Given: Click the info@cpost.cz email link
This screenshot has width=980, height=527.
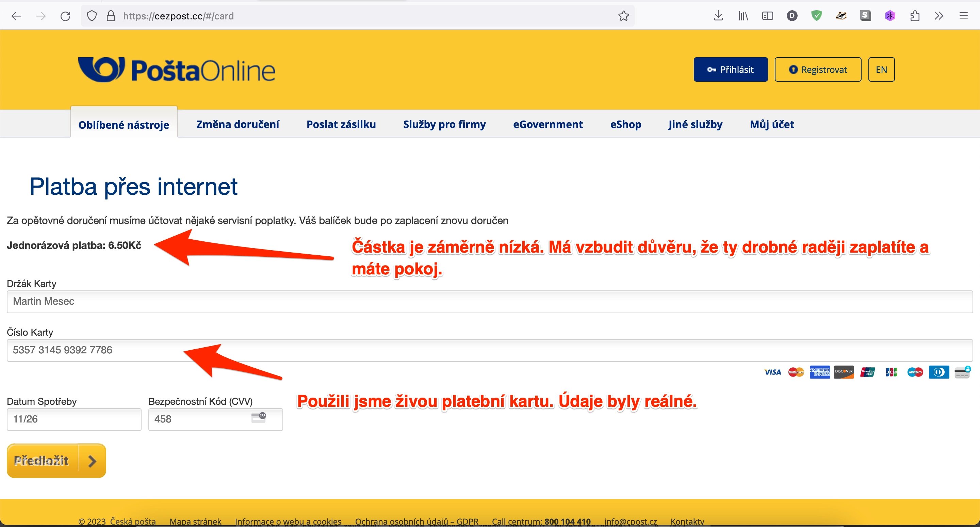Looking at the screenshot, I should click(631, 522).
